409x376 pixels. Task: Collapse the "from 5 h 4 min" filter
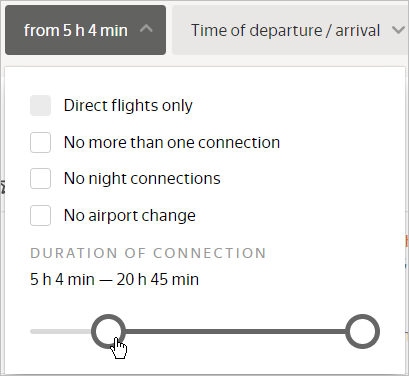(x=85, y=30)
